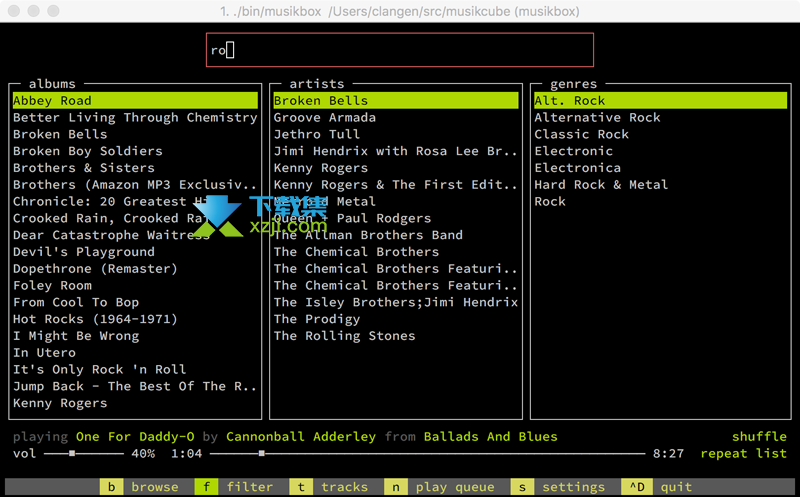This screenshot has width=800, height=497.
Task: Select Hot Rocks (1964-1971) album
Action: 135,319
